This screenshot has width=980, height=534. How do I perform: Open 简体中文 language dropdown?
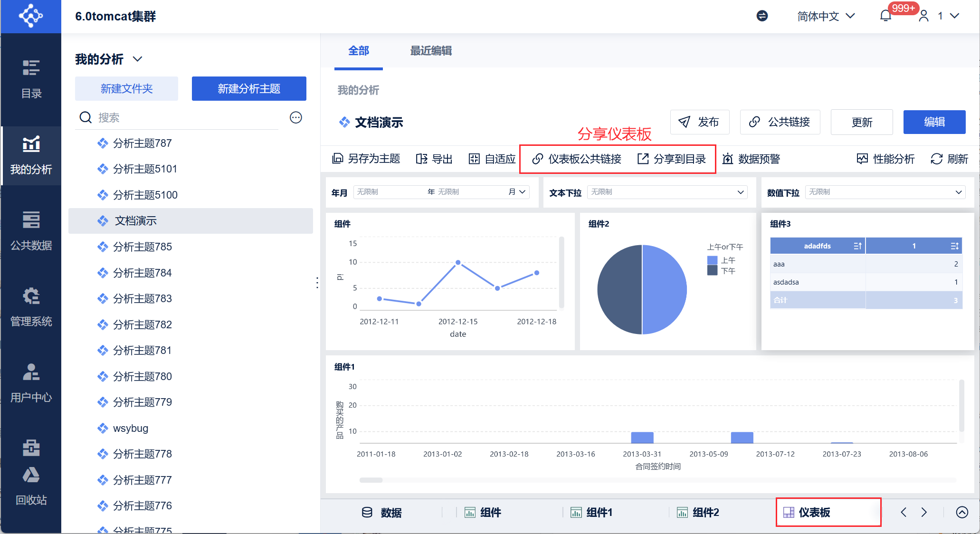tap(826, 16)
